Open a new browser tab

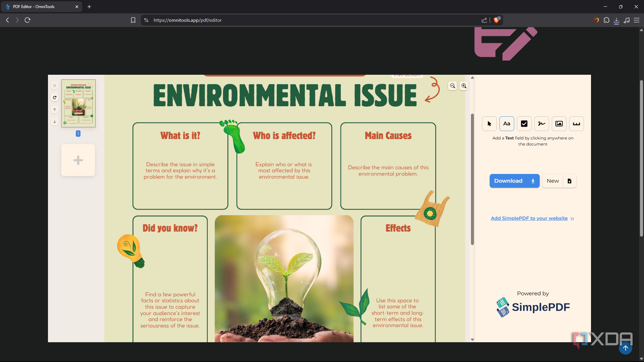[89, 7]
